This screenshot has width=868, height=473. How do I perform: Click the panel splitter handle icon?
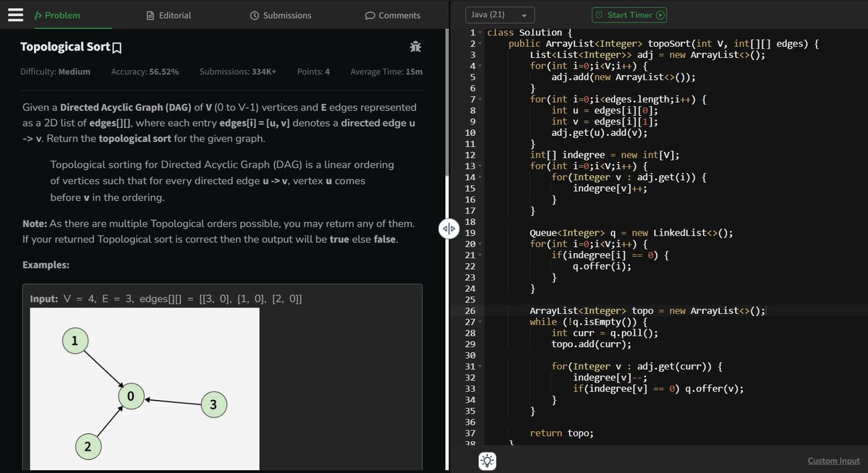tap(448, 229)
